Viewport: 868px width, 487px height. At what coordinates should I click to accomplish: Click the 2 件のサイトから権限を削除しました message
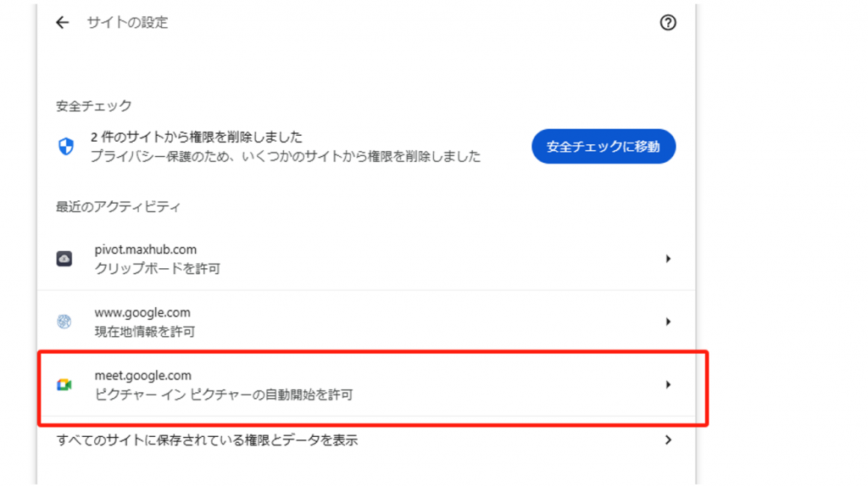(197, 137)
